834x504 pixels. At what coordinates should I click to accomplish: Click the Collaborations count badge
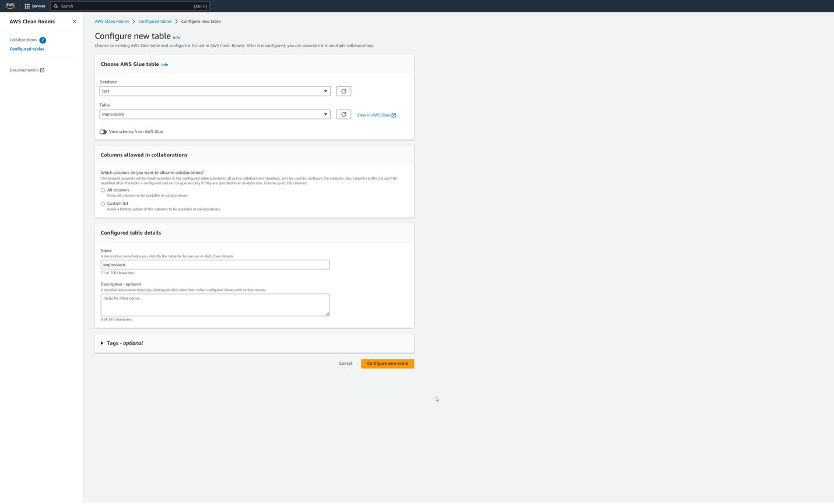(43, 40)
